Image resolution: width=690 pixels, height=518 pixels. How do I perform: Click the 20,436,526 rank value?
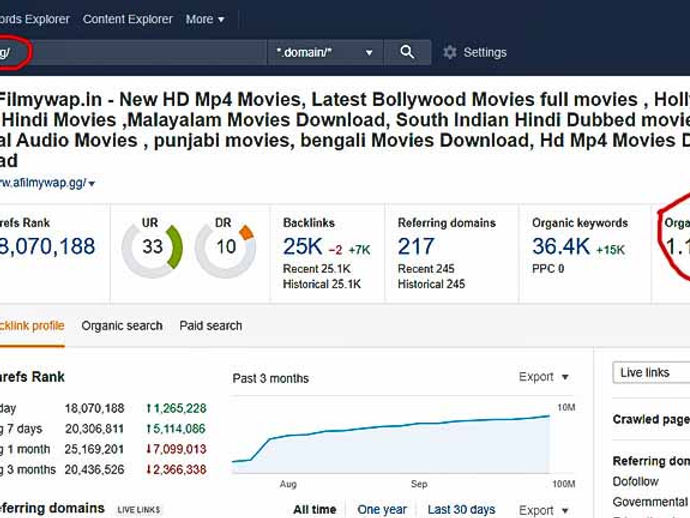coord(95,470)
